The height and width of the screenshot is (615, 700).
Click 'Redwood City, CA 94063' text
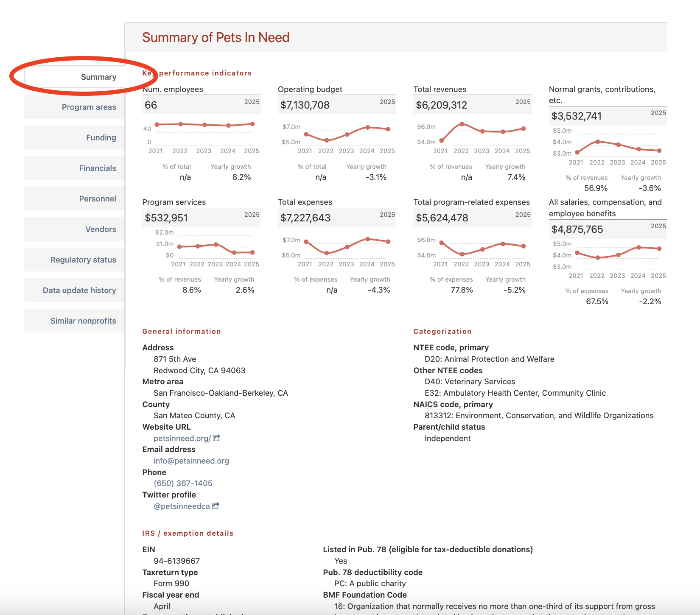[199, 370]
